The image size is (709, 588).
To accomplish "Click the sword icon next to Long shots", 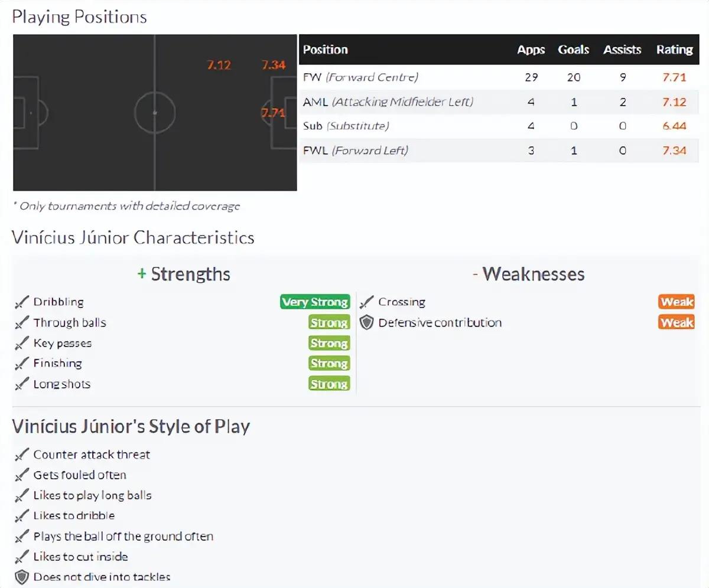I will 22,384.
